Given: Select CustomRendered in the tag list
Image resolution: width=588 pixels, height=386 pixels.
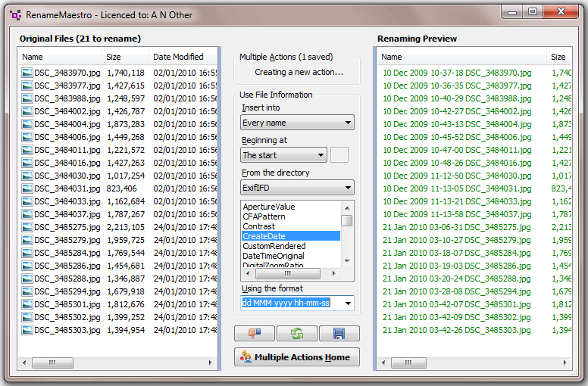Looking at the screenshot, I should pos(274,246).
